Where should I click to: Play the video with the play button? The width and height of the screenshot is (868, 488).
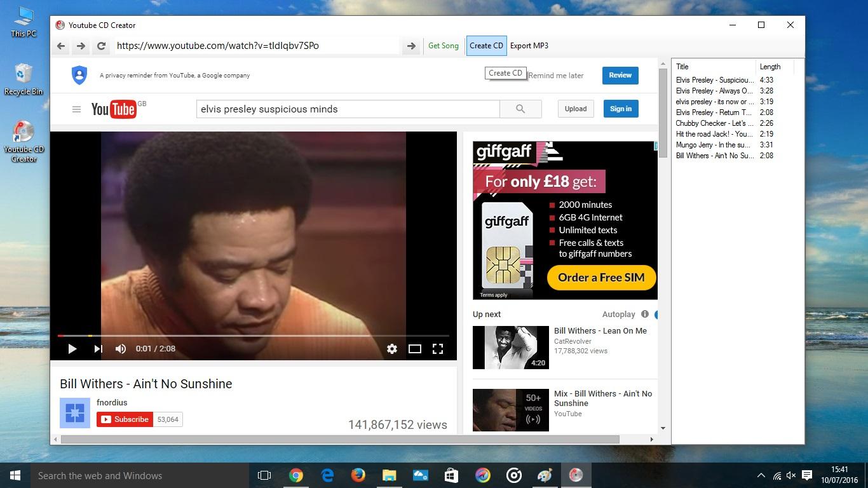(x=72, y=349)
